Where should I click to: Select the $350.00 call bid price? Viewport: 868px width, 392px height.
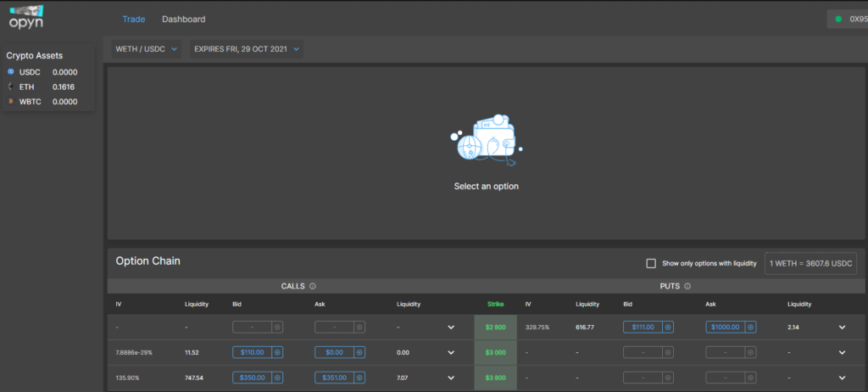click(x=252, y=378)
